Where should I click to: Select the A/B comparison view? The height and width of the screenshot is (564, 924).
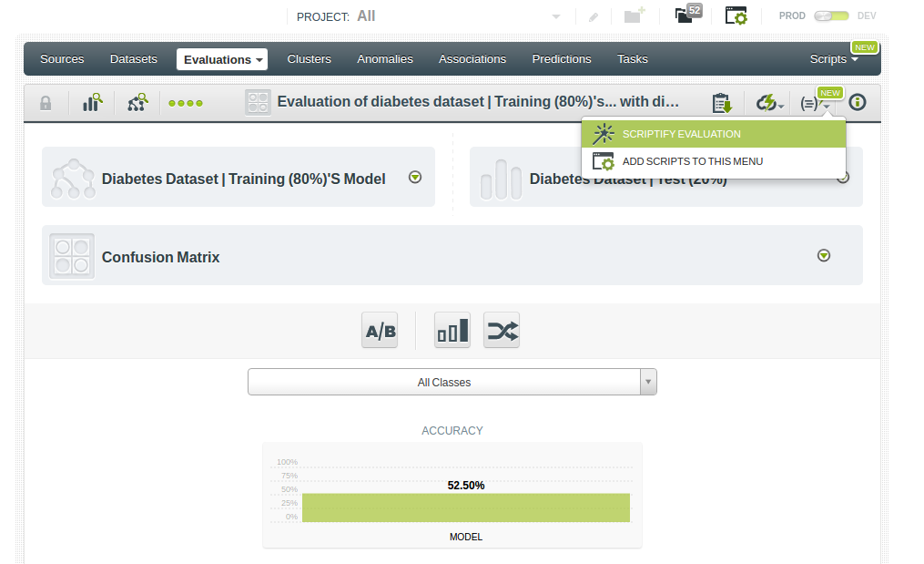pos(380,330)
